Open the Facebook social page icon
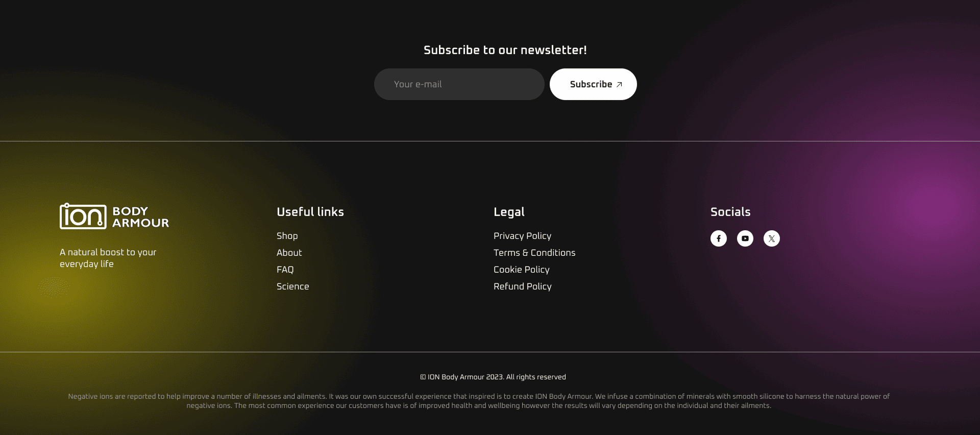Screen dimensions: 980x435 click(x=719, y=238)
